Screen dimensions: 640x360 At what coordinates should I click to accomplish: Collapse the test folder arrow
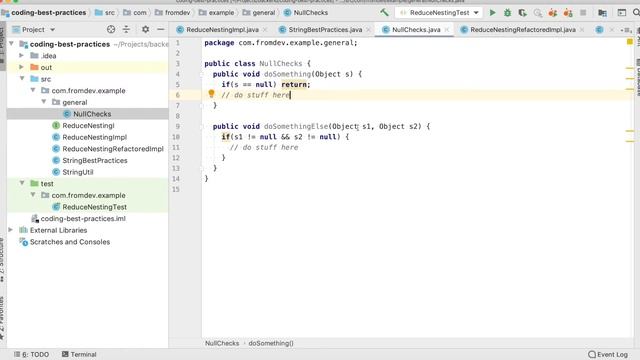(x=22, y=183)
